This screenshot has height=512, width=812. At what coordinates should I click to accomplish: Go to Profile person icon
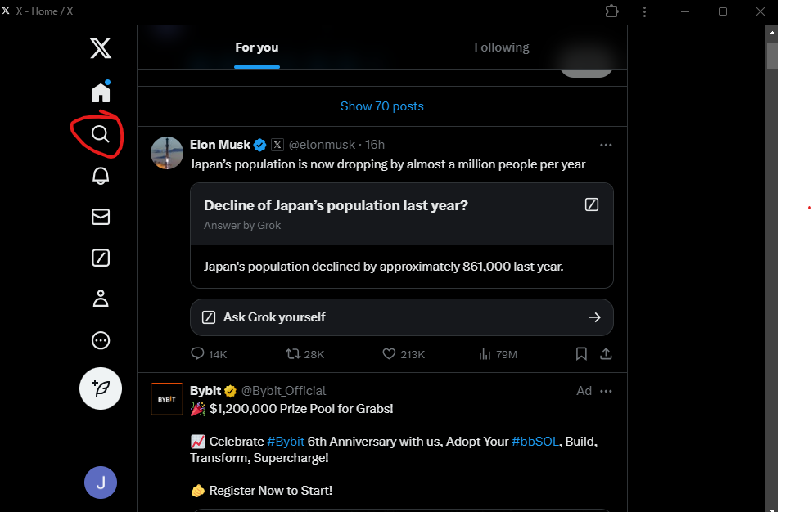point(101,299)
